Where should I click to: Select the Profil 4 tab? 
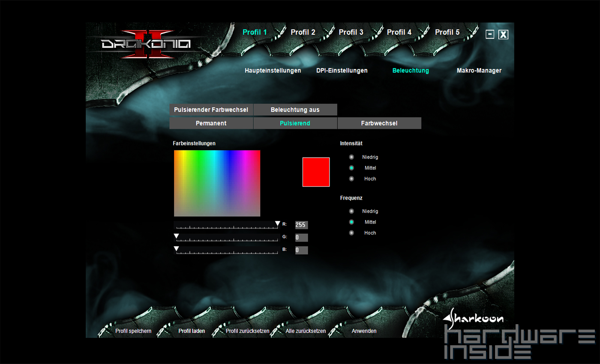[x=399, y=32]
